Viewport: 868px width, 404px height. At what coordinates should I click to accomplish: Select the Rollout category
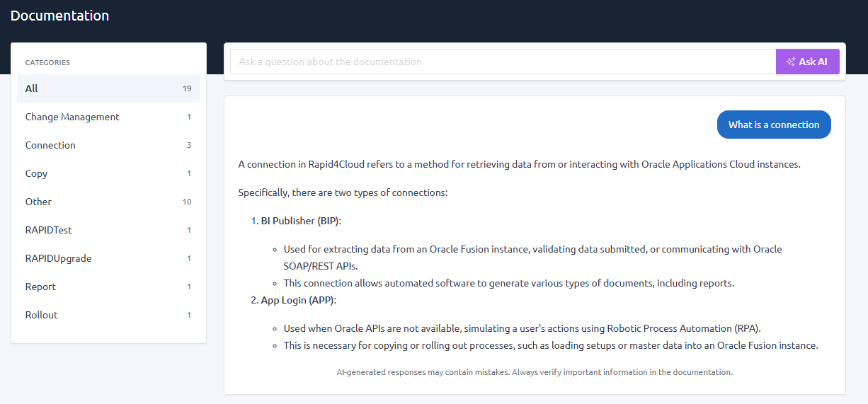[108, 315]
